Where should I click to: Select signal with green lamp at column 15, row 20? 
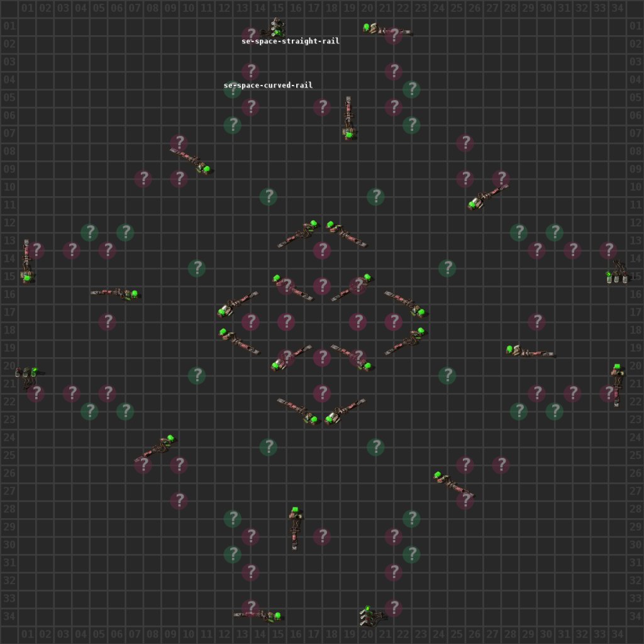[291, 358]
